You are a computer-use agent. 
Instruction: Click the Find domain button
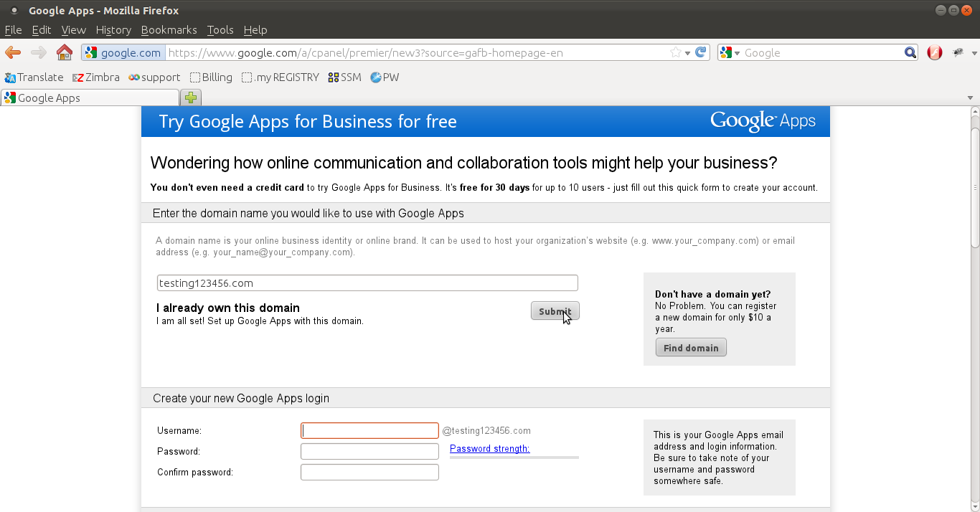(x=691, y=348)
